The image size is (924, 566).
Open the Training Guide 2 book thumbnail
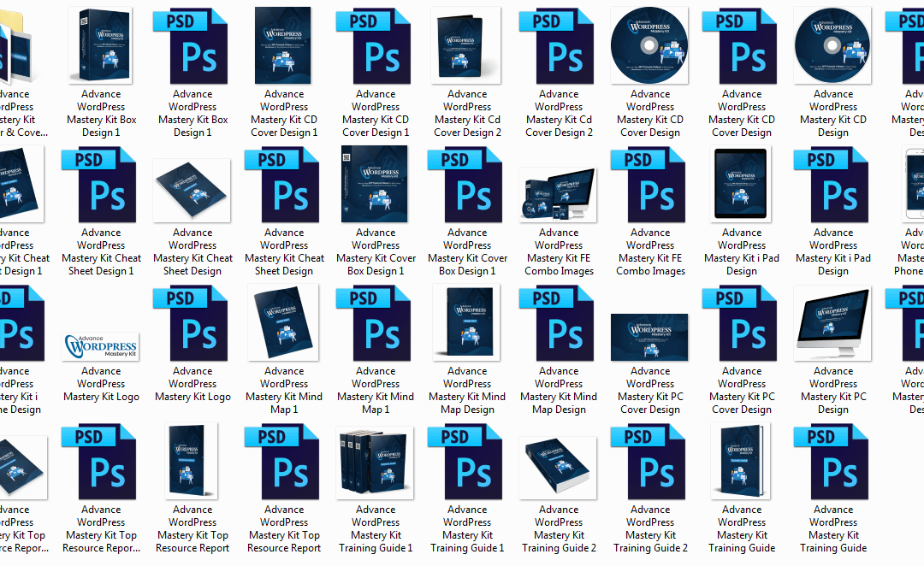coord(558,469)
